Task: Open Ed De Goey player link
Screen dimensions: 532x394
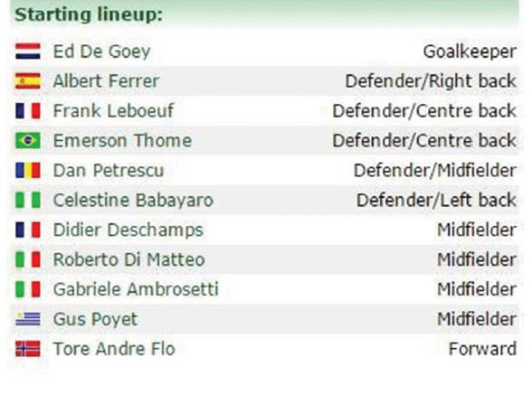Action: [101, 52]
